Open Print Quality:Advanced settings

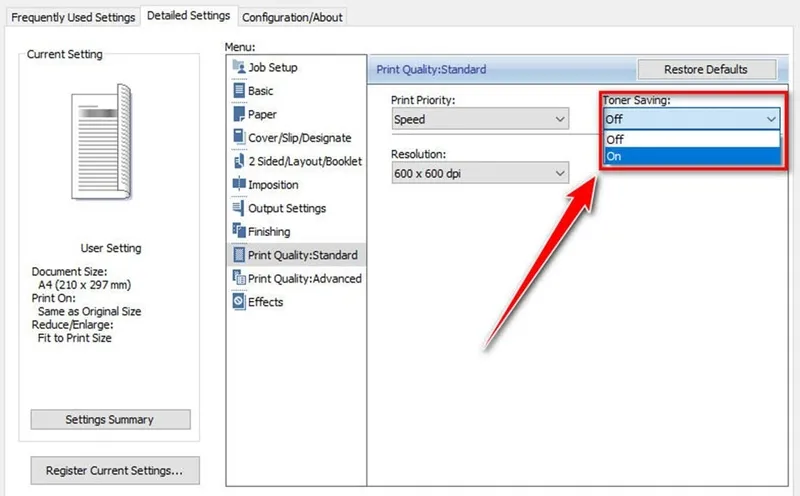[304, 279]
